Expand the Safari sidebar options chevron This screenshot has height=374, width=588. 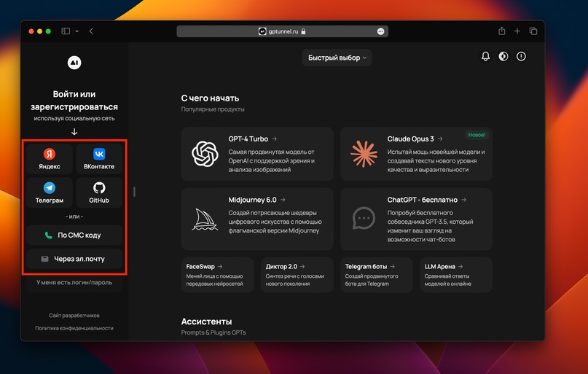(x=77, y=31)
